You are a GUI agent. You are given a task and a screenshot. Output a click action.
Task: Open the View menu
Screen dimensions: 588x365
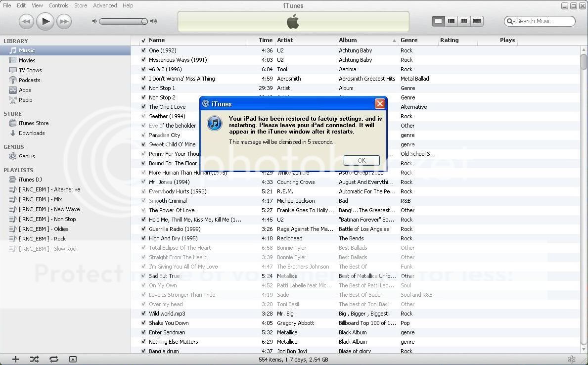pyautogui.click(x=37, y=5)
